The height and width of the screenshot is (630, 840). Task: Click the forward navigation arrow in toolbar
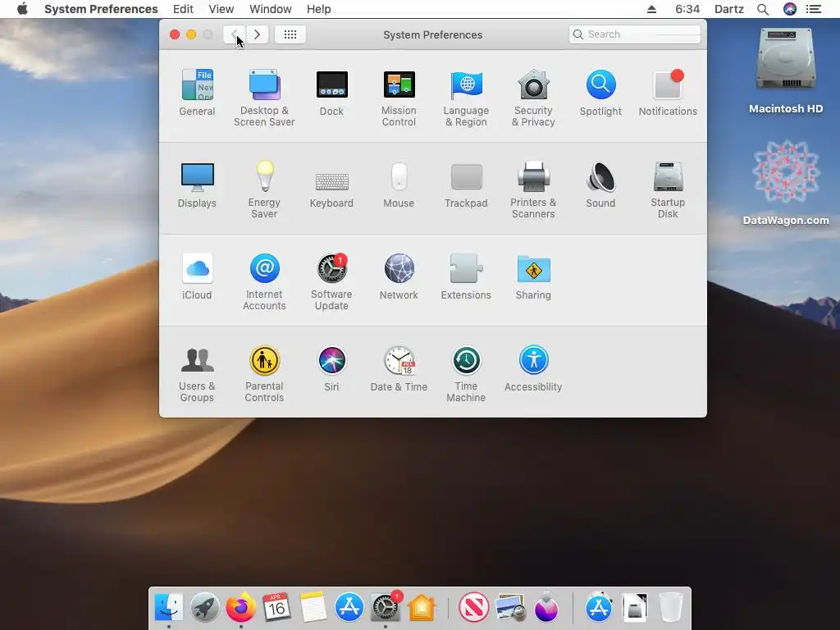click(x=257, y=34)
